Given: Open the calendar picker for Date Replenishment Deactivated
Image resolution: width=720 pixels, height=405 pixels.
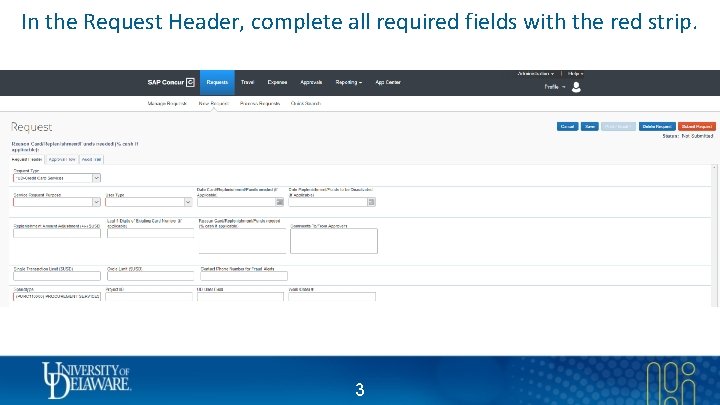Looking at the screenshot, I should point(371,202).
